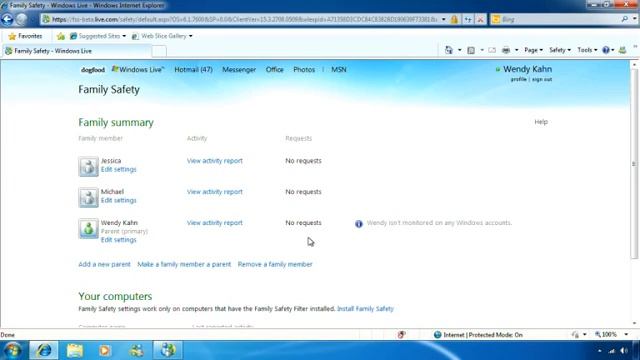640x360 pixels.
Task: Click the grayed Forward navigation button
Action: click(x=21, y=19)
